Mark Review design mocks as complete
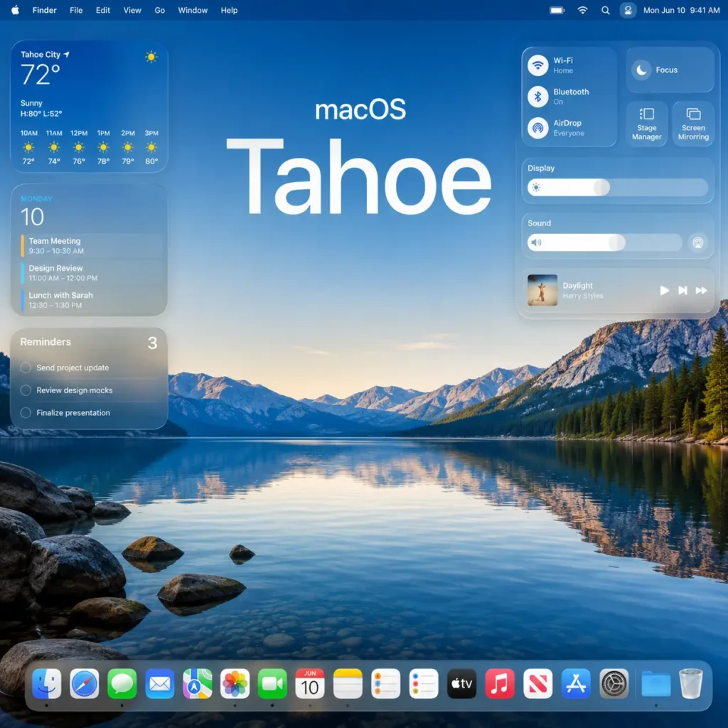728x728 pixels. pos(26,390)
